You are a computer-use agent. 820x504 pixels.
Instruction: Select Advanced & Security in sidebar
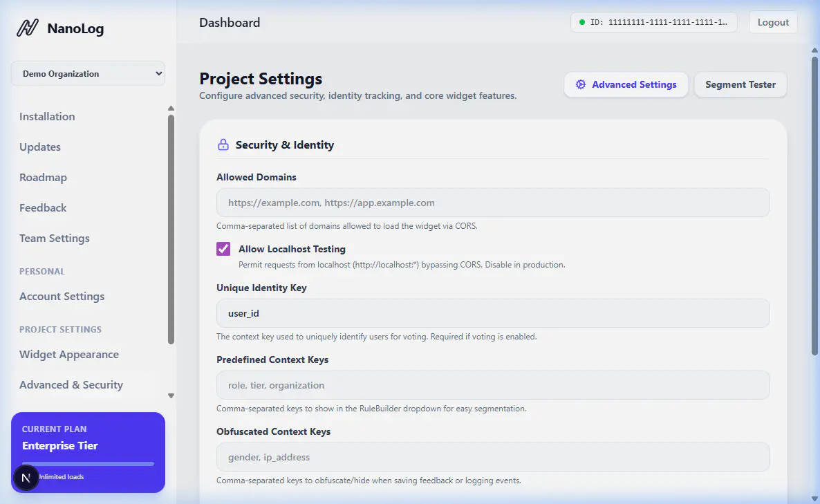click(x=71, y=385)
